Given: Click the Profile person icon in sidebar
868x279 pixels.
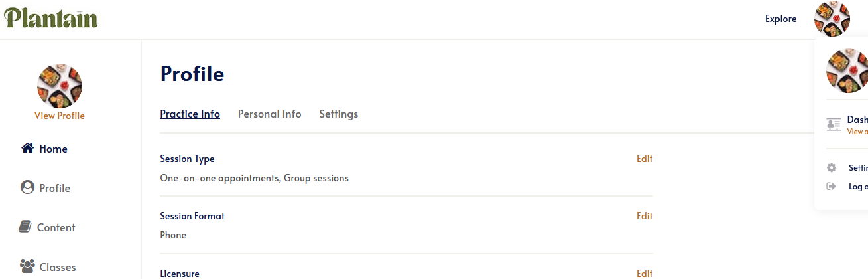Looking at the screenshot, I should point(27,187).
